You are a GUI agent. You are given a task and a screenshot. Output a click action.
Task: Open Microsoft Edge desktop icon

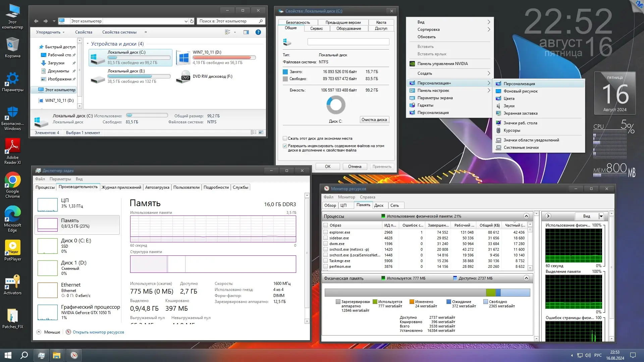(x=12, y=215)
